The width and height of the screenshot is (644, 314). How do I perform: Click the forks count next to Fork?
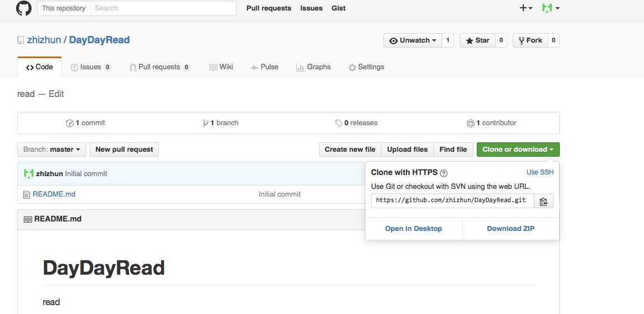[554, 40]
